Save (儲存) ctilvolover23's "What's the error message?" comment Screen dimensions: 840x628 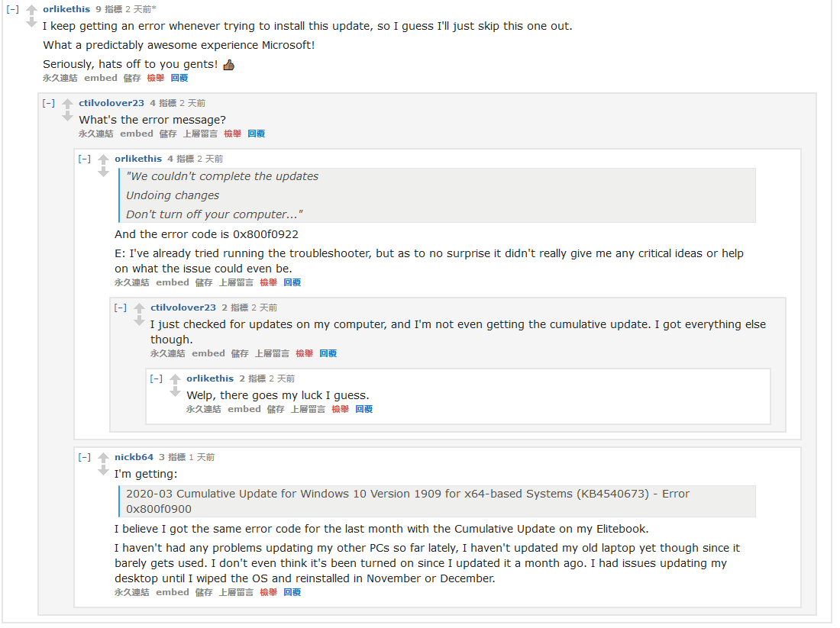[168, 134]
